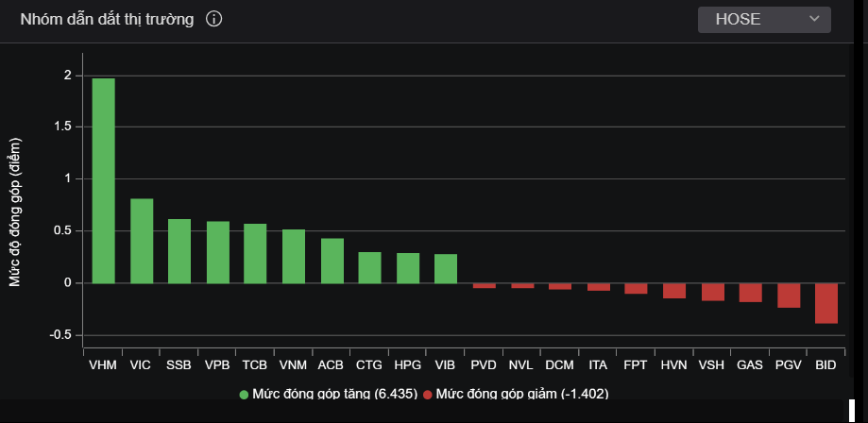868x423 pixels.
Task: Click the VNM bar in chart
Action: (294, 256)
